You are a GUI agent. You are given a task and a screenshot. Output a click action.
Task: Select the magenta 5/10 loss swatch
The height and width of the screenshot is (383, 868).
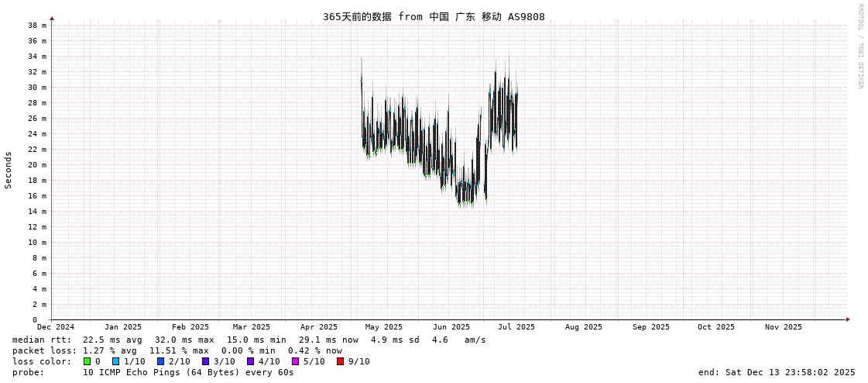pos(295,361)
